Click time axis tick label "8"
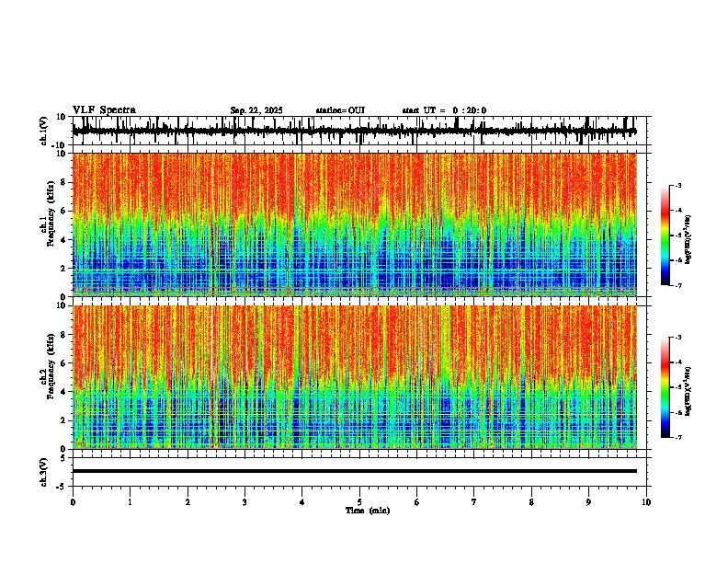The image size is (728, 563). click(x=531, y=502)
